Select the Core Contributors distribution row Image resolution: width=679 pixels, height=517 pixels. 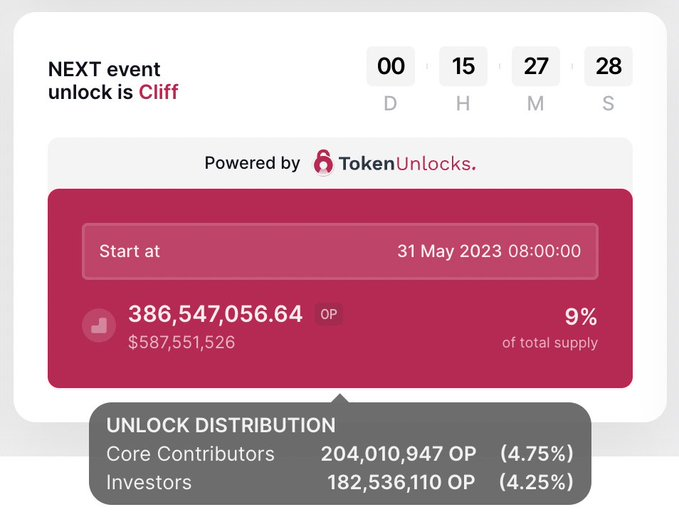[x=340, y=454]
